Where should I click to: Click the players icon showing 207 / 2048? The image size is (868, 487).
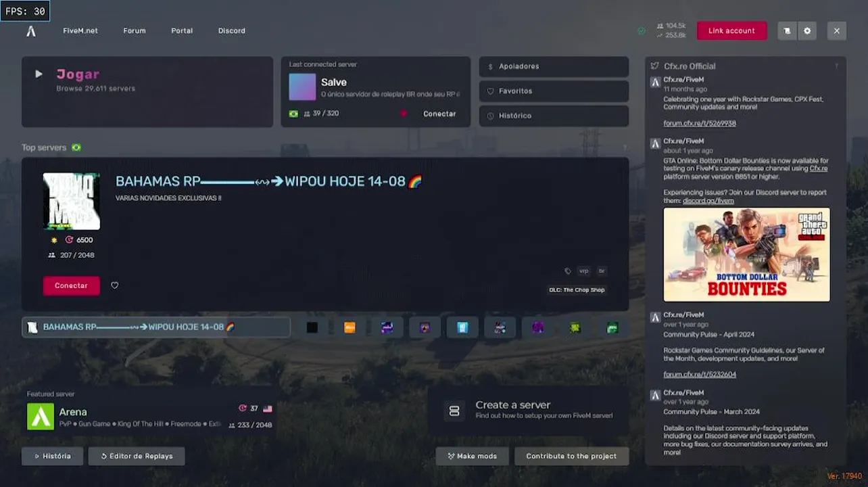point(51,255)
